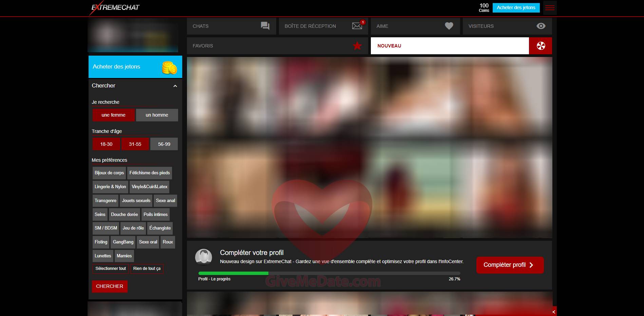
Task: Open the red hamburger menu
Action: (x=550, y=8)
